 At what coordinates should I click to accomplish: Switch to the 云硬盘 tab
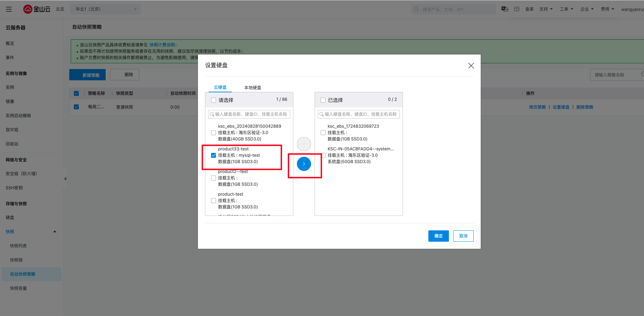click(x=220, y=87)
